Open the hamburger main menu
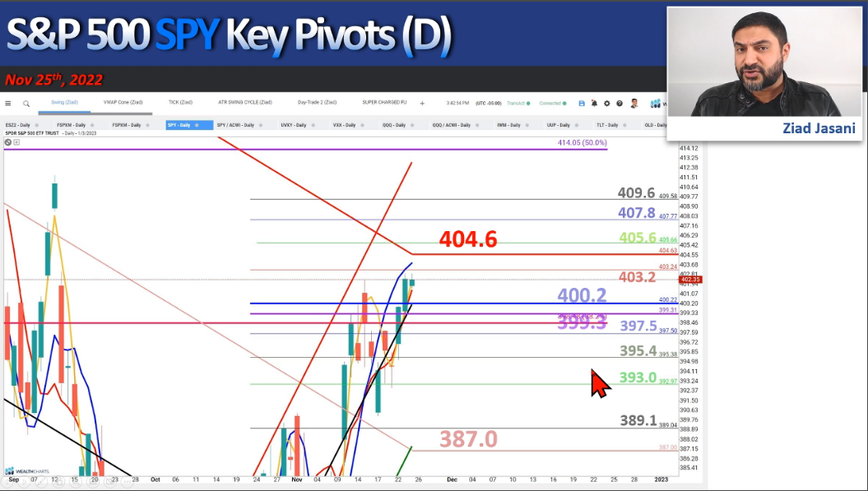 coord(7,104)
